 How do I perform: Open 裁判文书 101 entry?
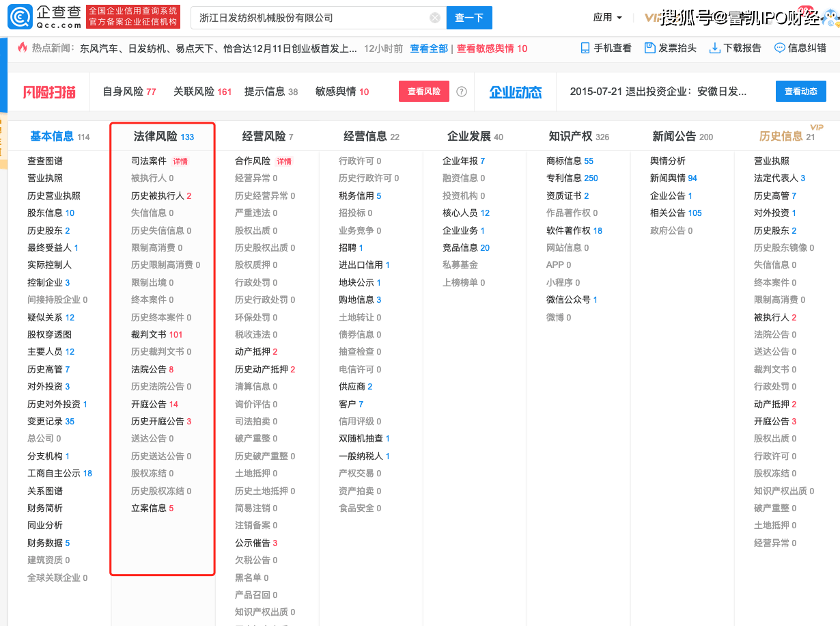click(x=156, y=335)
